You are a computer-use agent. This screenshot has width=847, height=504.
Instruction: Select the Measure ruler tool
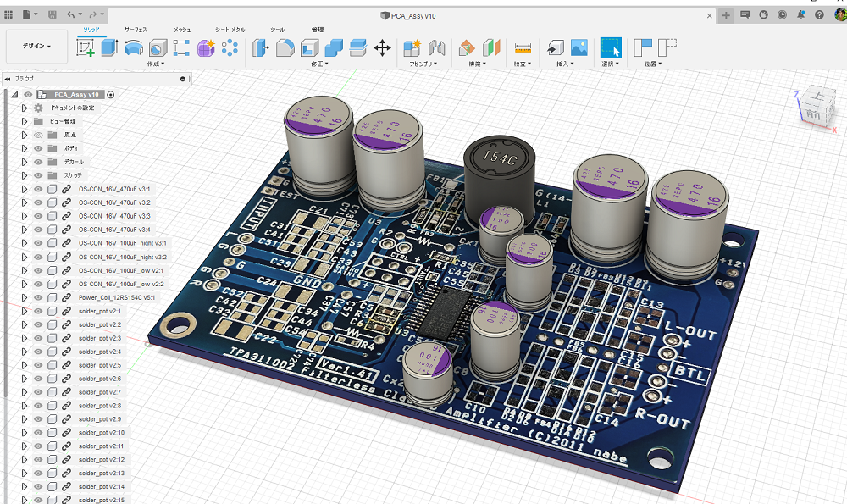tap(523, 48)
